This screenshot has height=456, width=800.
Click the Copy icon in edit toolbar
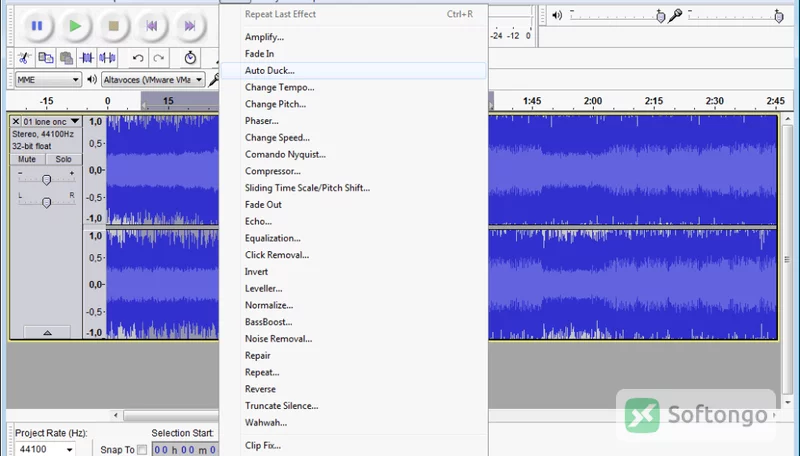[x=45, y=58]
